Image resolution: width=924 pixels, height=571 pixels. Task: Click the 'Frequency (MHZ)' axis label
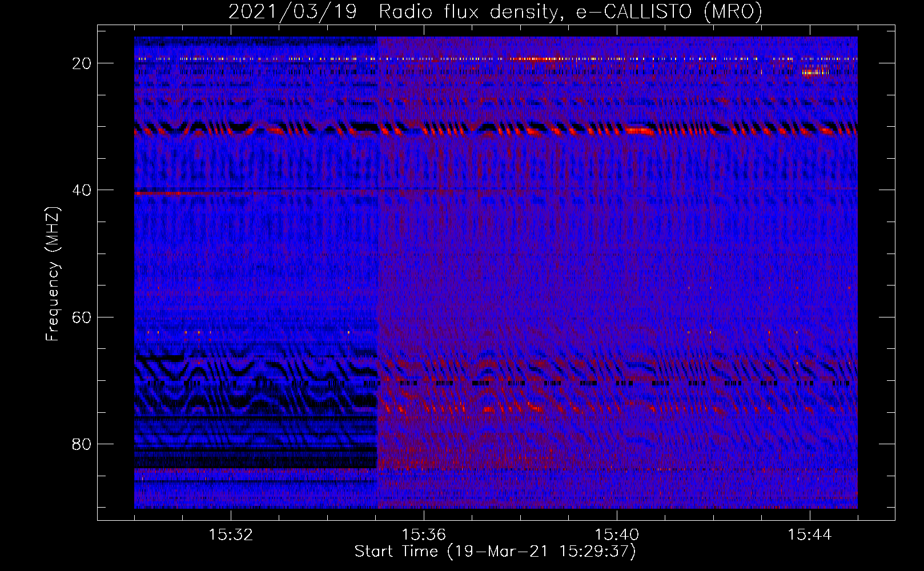tap(53, 274)
